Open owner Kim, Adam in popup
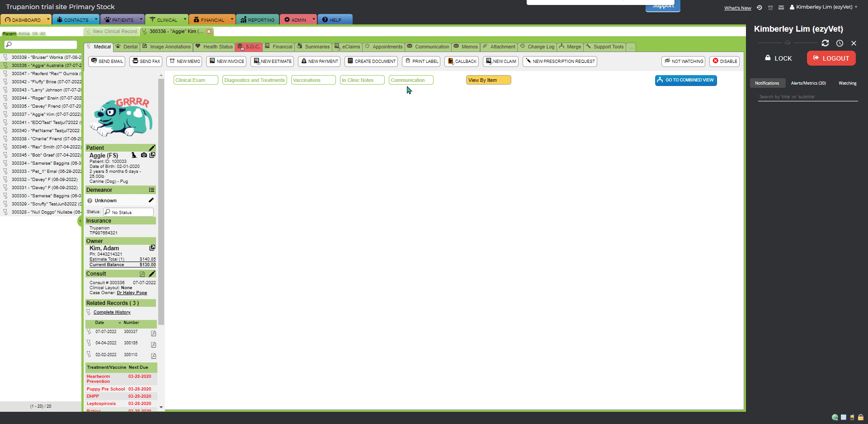 pyautogui.click(x=152, y=248)
